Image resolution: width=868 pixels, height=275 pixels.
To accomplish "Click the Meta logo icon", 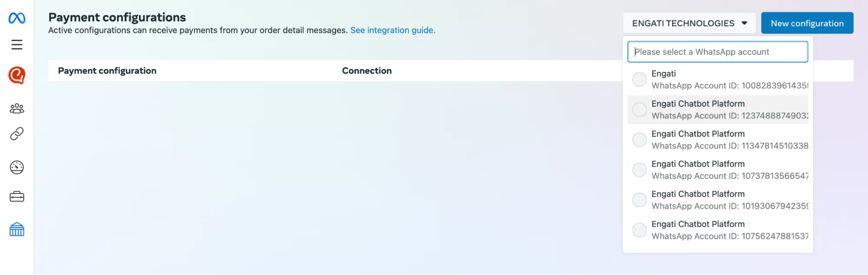I will click(17, 18).
